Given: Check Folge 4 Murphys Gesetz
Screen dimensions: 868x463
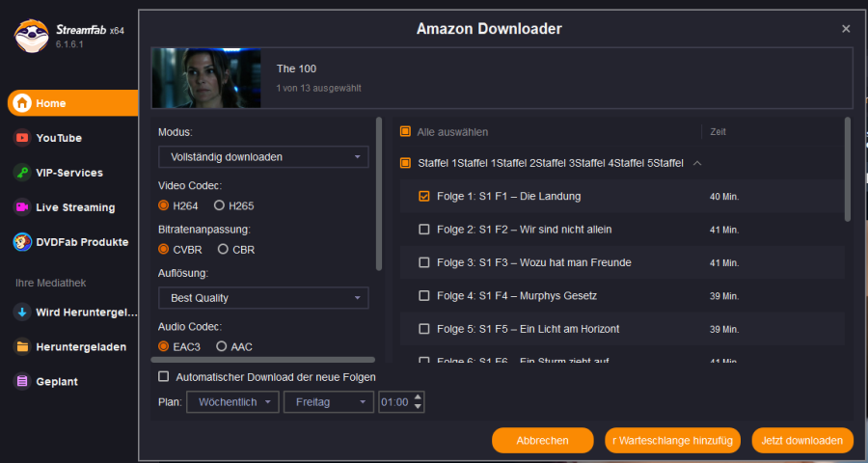Looking at the screenshot, I should tap(424, 296).
